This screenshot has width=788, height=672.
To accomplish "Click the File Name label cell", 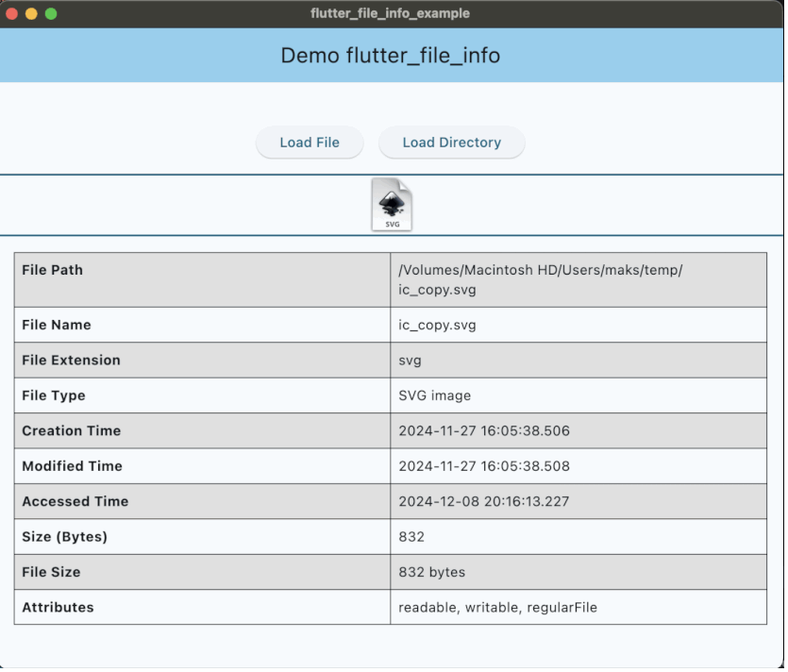I will 203,327.
